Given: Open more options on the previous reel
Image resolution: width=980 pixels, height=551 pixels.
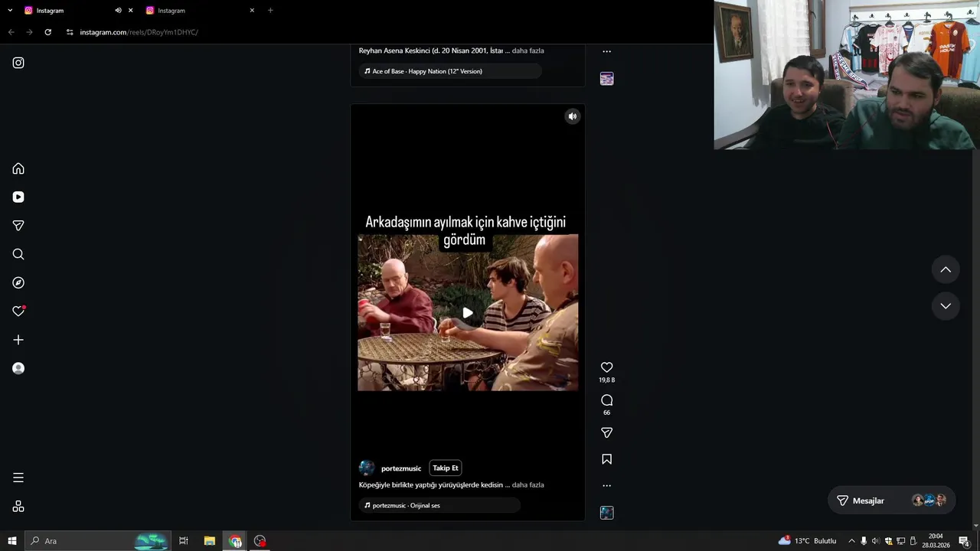Looking at the screenshot, I should [606, 51].
